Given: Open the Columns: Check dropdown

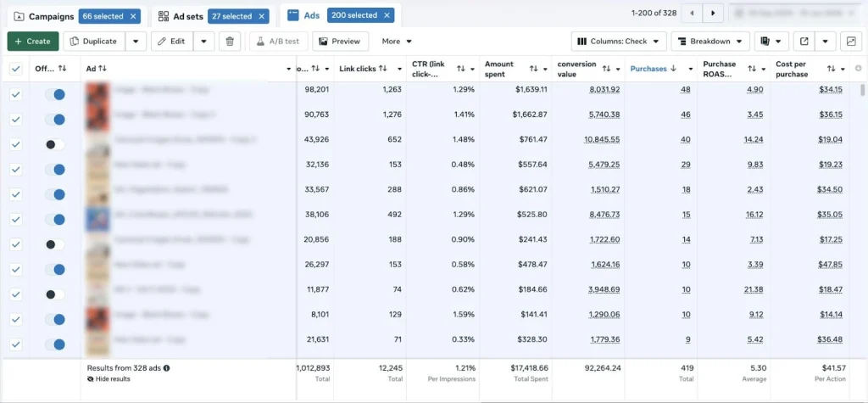Looking at the screenshot, I should point(617,41).
